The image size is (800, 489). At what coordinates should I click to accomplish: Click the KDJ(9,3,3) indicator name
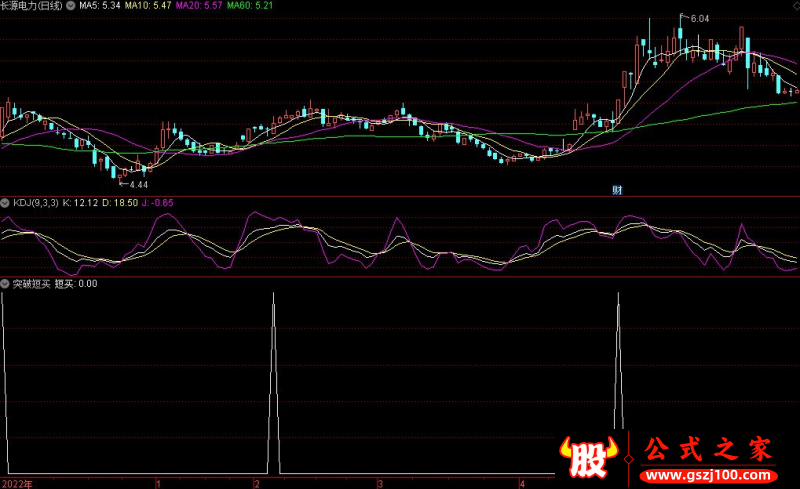click(x=35, y=203)
